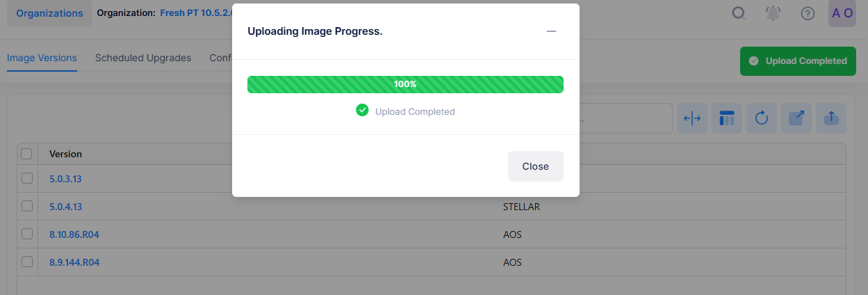
Task: Open the notifications bell
Action: pos(773,13)
